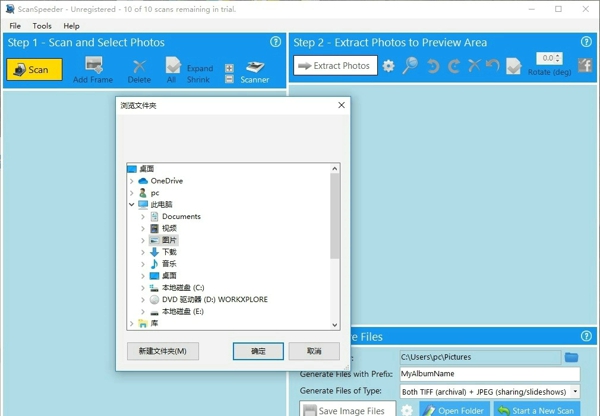Open the Tools menu
Image resolution: width=600 pixels, height=416 pixels.
click(x=42, y=26)
